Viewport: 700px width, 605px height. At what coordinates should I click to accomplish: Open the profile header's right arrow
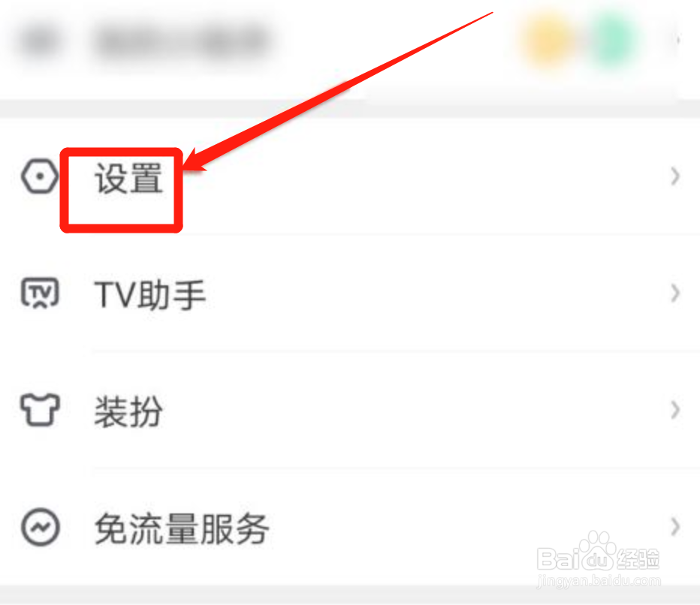pyautogui.click(x=678, y=40)
